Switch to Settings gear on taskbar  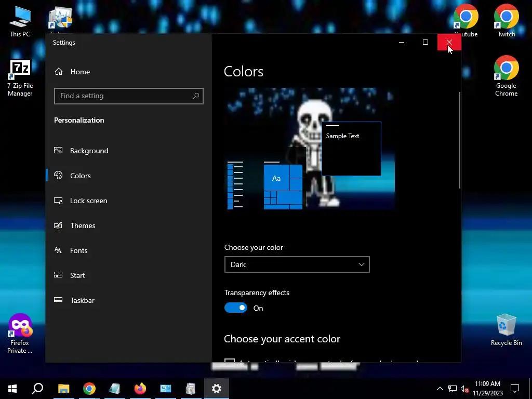point(217,389)
